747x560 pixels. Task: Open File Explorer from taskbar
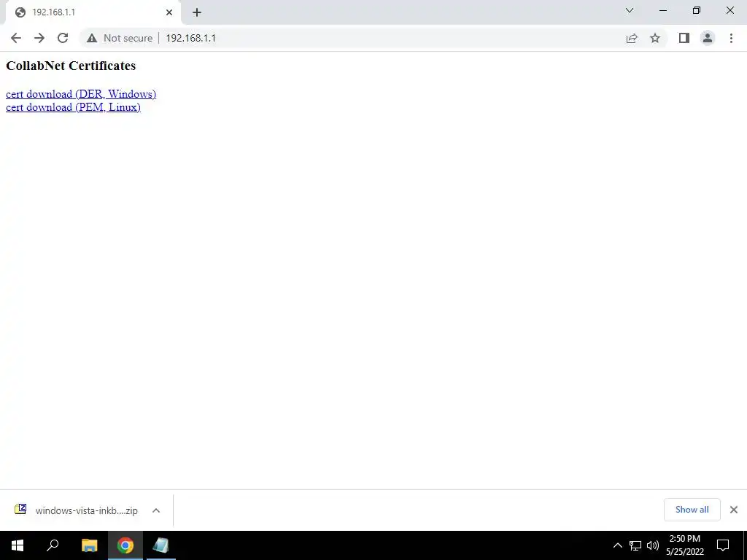tap(90, 545)
